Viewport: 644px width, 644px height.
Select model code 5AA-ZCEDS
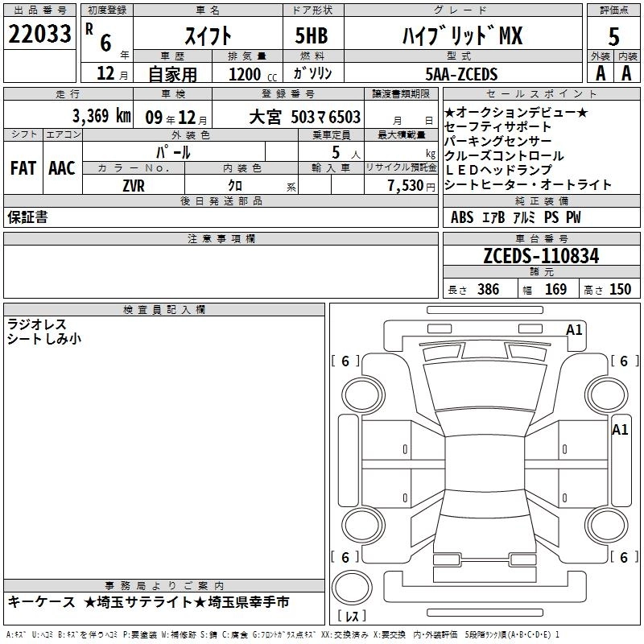(x=461, y=74)
